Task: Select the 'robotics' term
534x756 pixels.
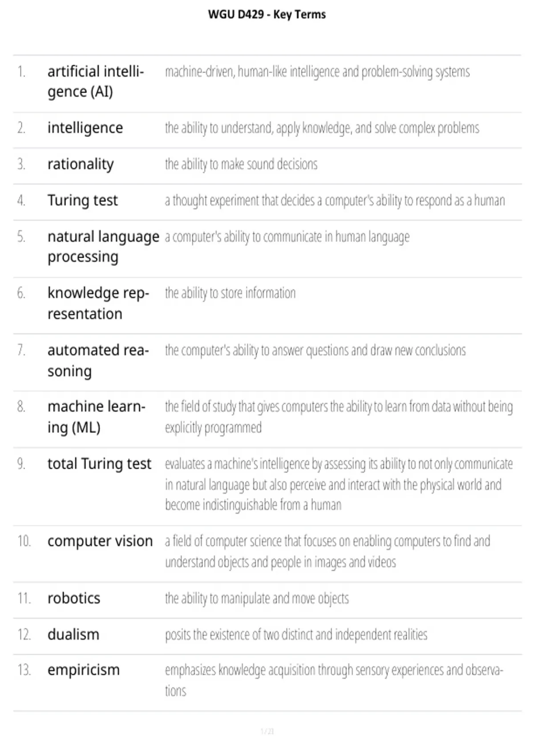Action: click(x=74, y=599)
